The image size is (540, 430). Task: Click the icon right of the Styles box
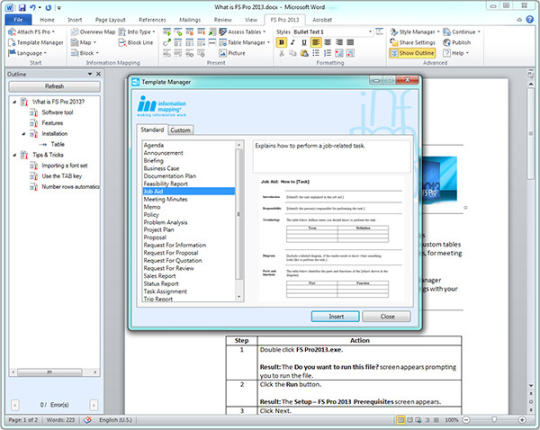tap(380, 32)
